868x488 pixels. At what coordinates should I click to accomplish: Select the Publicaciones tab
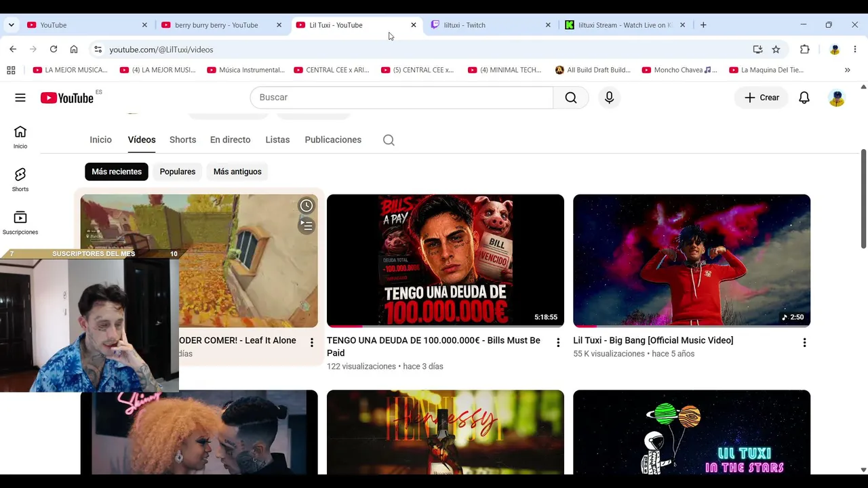333,140
